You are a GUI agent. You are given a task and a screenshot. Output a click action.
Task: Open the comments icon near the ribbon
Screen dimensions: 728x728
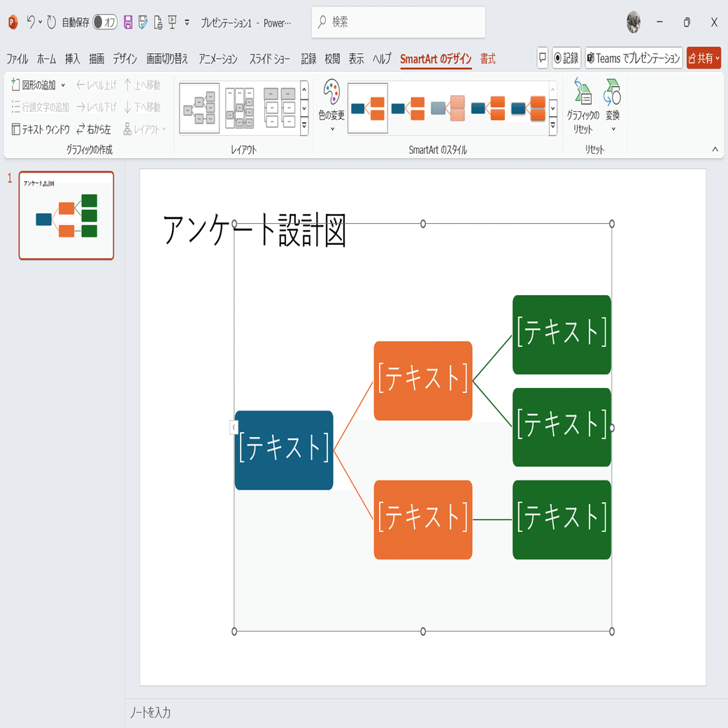coord(542,58)
